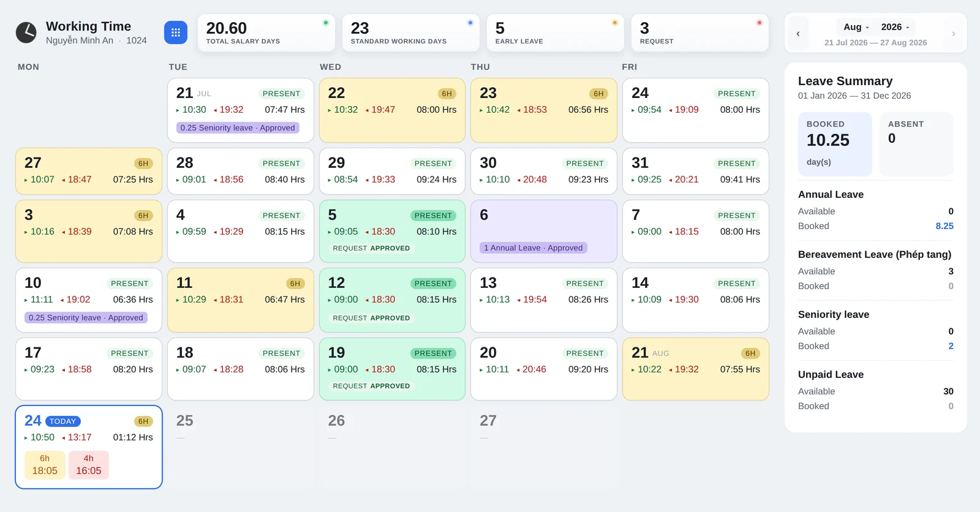This screenshot has height=512, width=980.
Task: Click the 4h 16:05 checkout chip
Action: coord(89,465)
